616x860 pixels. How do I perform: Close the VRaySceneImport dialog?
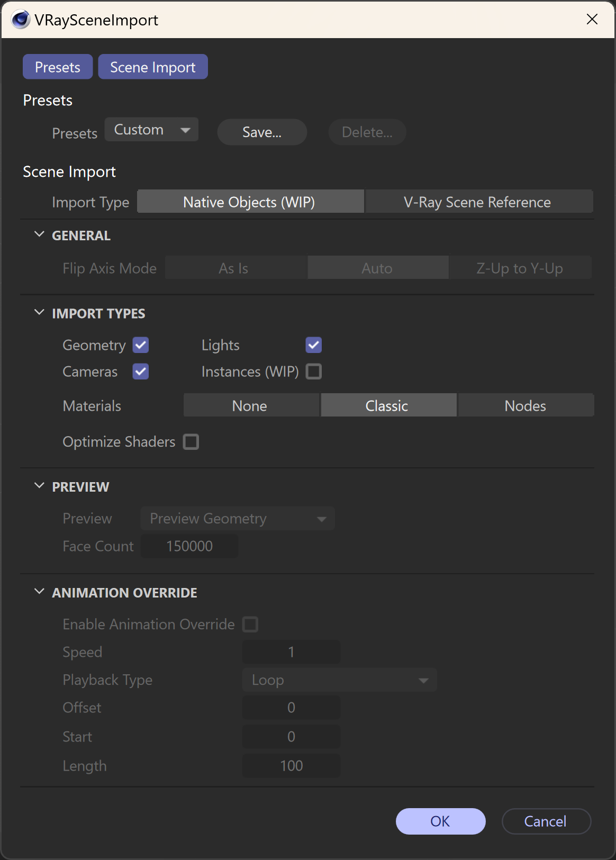[592, 20]
